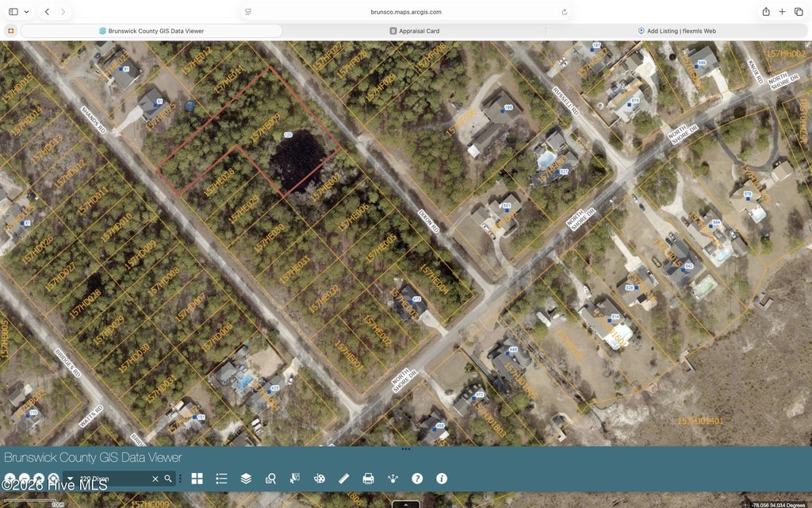This screenshot has height=508, width=812.
Task: Open the search bar more options dots
Action: tap(180, 479)
